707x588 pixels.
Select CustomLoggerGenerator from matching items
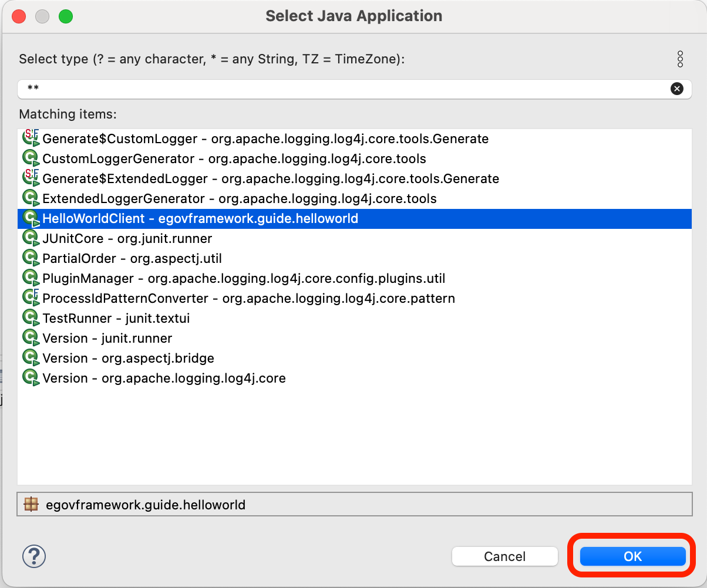click(x=234, y=159)
